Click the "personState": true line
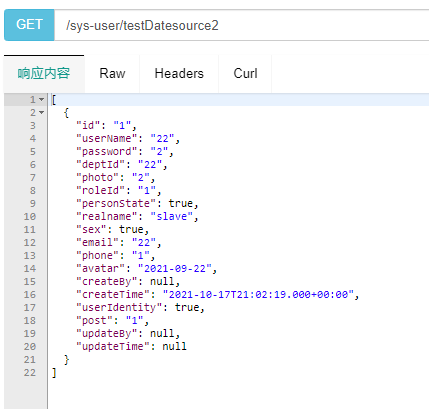 137,203
